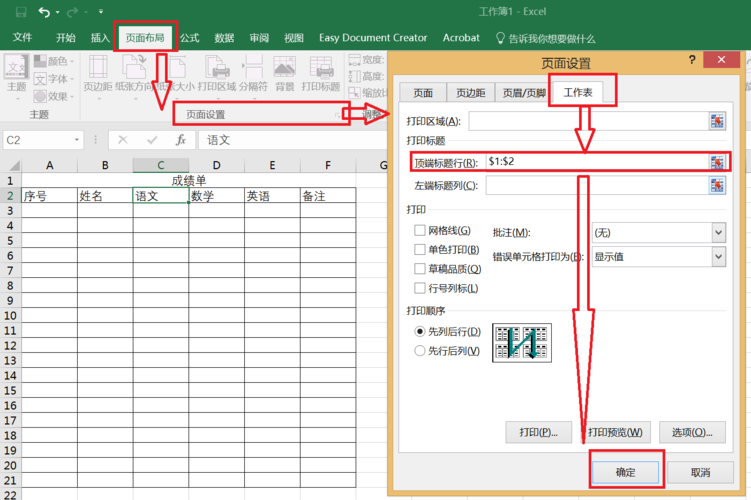Click the 分隔符 breaks icon

pos(253,67)
